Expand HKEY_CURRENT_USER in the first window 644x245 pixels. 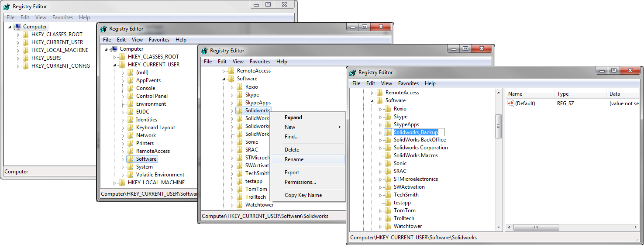(18, 42)
